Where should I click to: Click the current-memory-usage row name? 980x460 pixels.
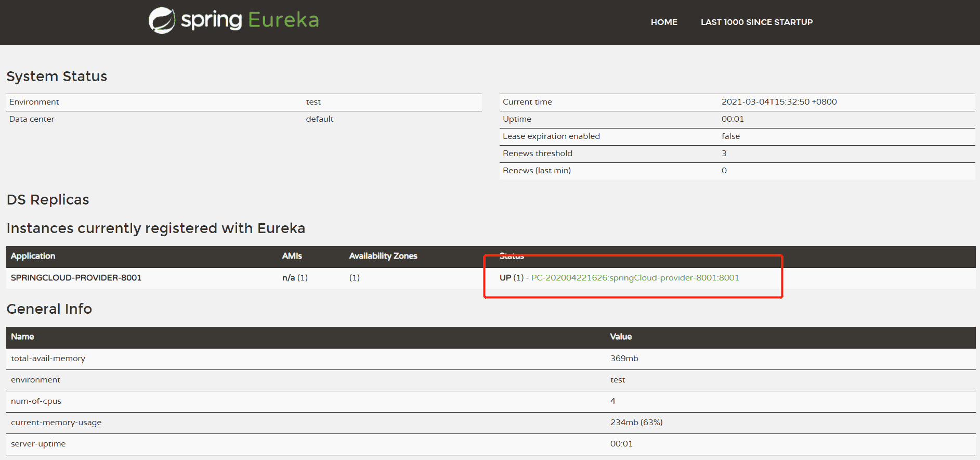click(x=56, y=423)
